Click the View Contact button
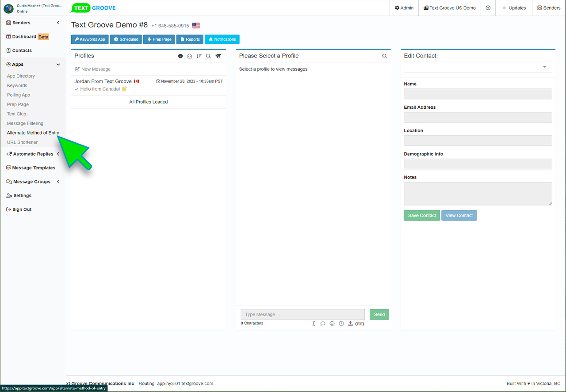The height and width of the screenshot is (392, 566). pyautogui.click(x=459, y=215)
